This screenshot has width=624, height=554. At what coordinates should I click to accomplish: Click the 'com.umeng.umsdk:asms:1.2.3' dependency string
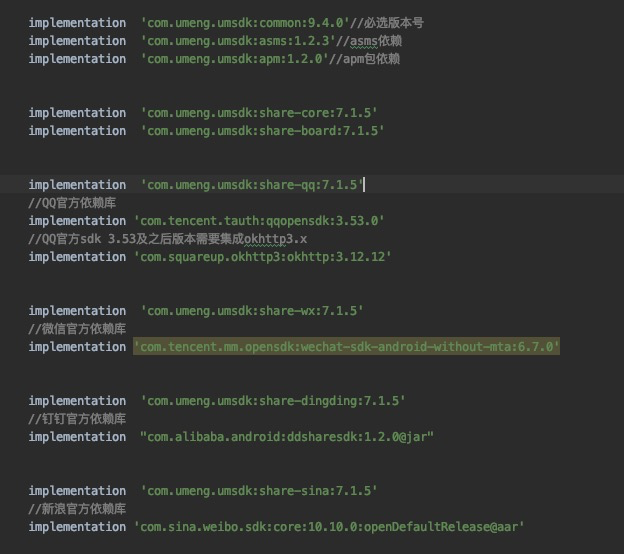coord(238,41)
